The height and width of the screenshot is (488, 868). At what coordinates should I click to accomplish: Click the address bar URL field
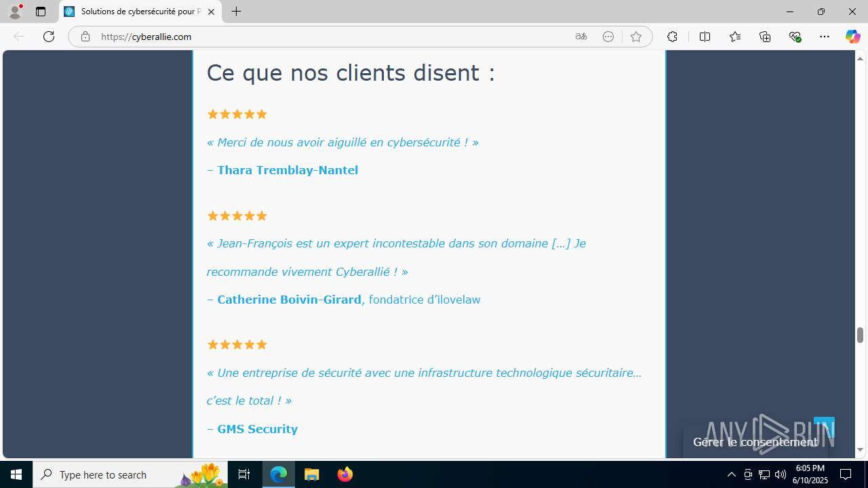coord(332,37)
